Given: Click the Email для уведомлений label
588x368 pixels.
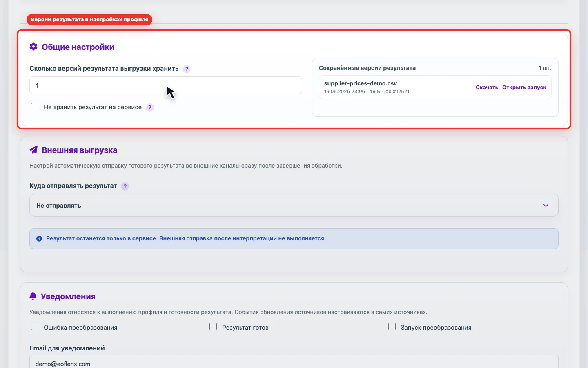Looking at the screenshot, I should (x=67, y=348).
